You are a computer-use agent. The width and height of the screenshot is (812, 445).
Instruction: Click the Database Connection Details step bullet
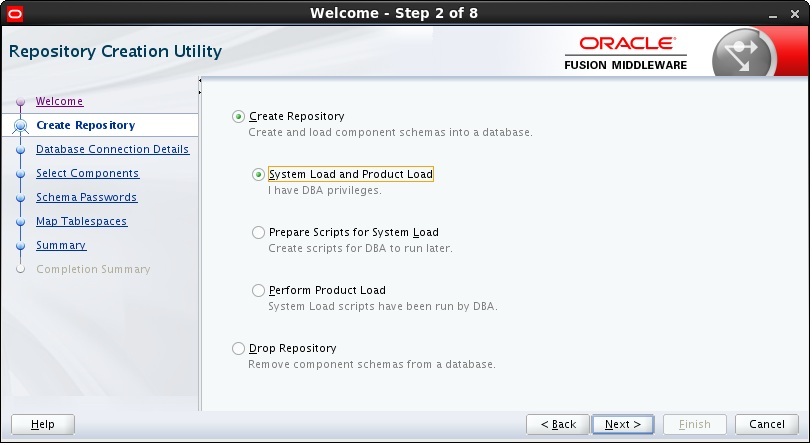(x=20, y=150)
